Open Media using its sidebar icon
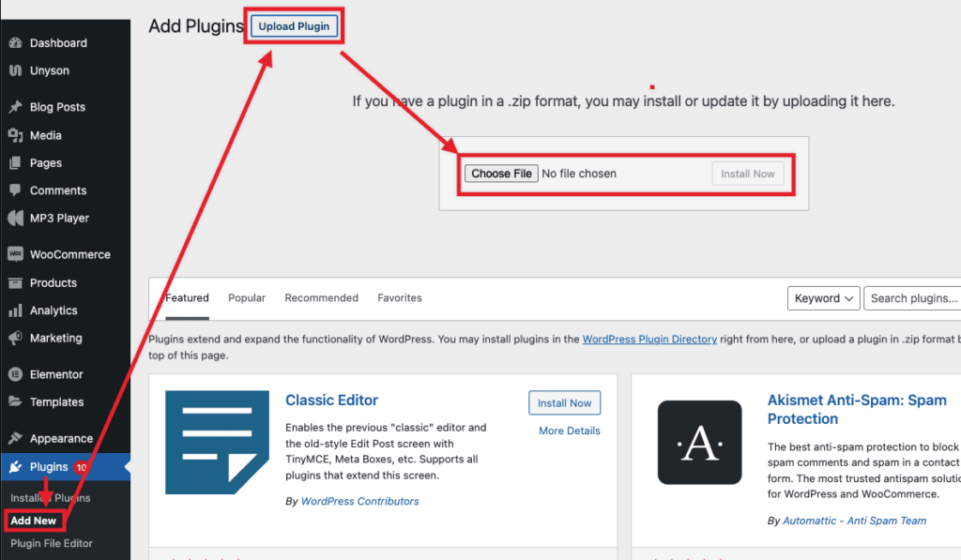The image size is (961, 560). point(15,135)
